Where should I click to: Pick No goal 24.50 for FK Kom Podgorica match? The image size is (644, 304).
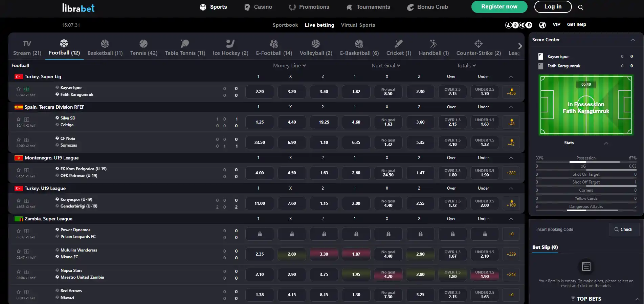(388, 173)
